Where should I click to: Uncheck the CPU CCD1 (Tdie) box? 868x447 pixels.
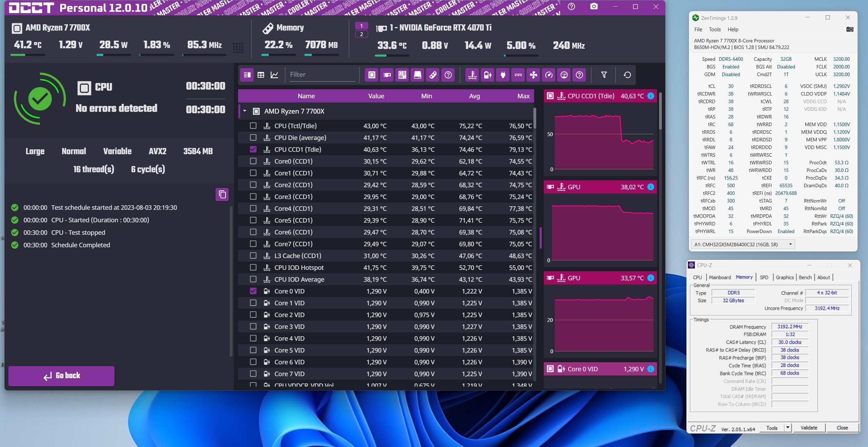(253, 149)
